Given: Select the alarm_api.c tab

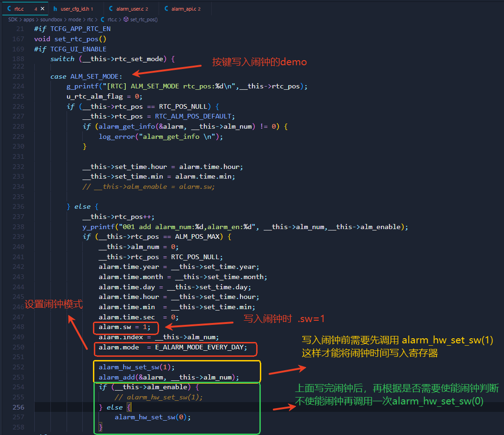Looking at the screenshot, I should point(185,9).
